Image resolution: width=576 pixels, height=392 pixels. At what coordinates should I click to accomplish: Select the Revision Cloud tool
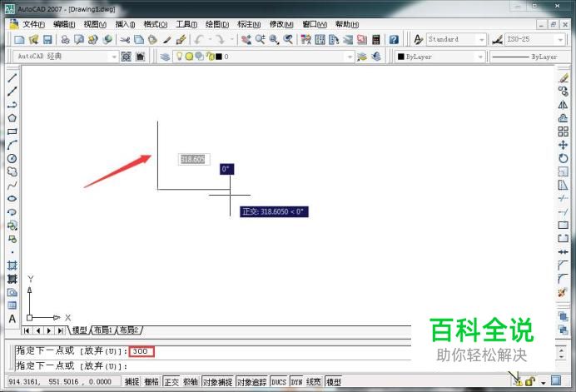pos(12,171)
